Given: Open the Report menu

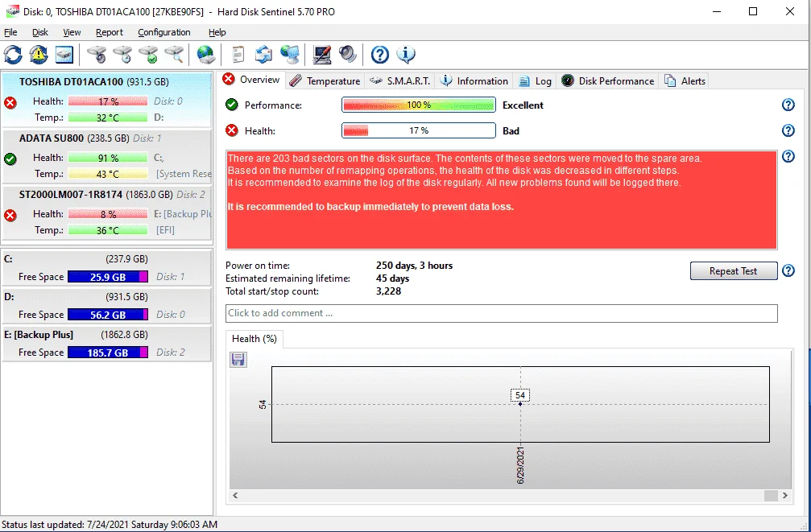Looking at the screenshot, I should pyautogui.click(x=110, y=32).
